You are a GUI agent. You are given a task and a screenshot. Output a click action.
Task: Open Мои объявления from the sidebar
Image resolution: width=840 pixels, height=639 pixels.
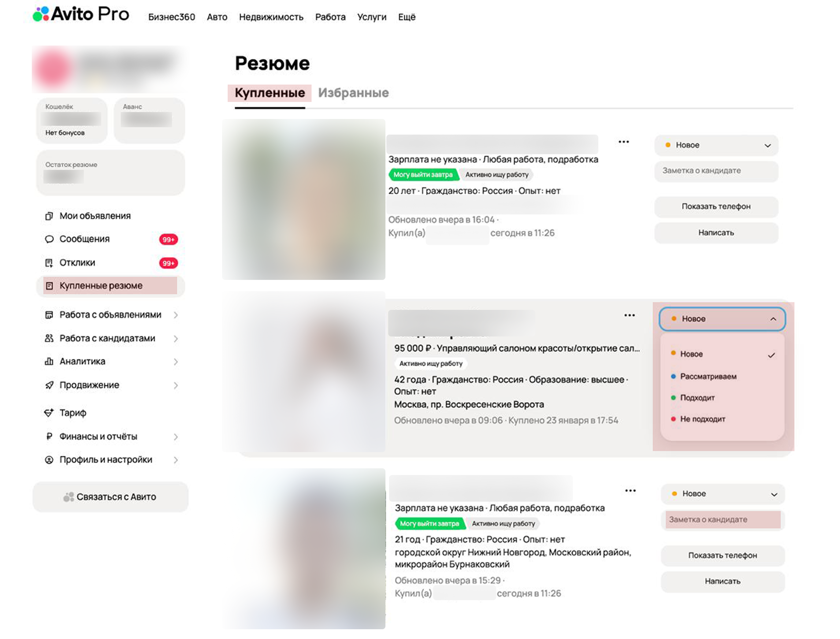pyautogui.click(x=95, y=216)
